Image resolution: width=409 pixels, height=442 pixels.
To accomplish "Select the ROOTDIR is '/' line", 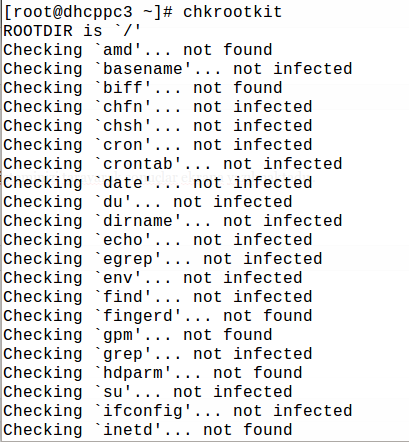I will [72, 31].
